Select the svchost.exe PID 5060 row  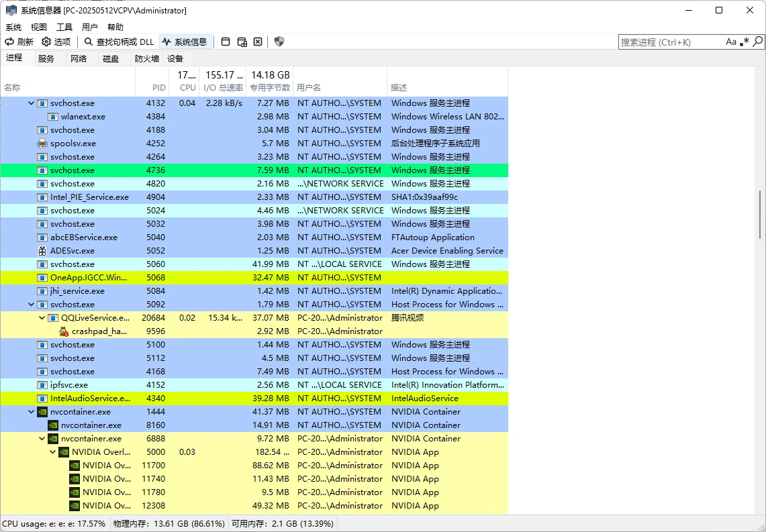tap(254, 264)
